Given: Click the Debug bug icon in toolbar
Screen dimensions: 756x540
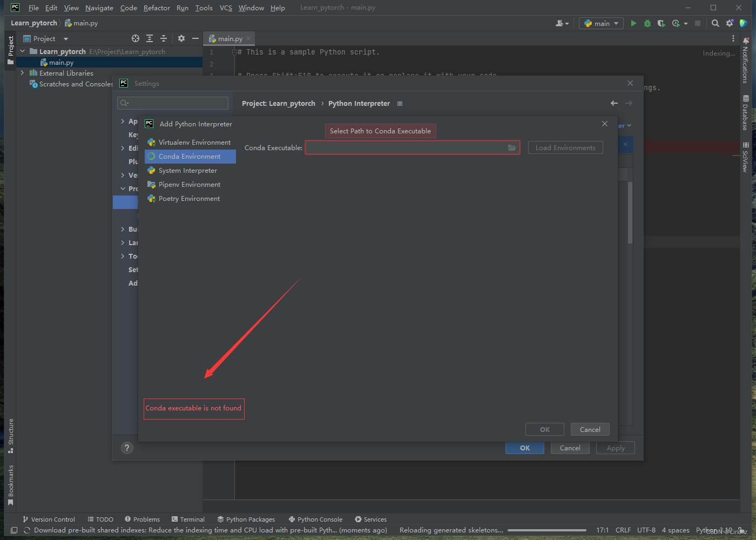Looking at the screenshot, I should 647,23.
